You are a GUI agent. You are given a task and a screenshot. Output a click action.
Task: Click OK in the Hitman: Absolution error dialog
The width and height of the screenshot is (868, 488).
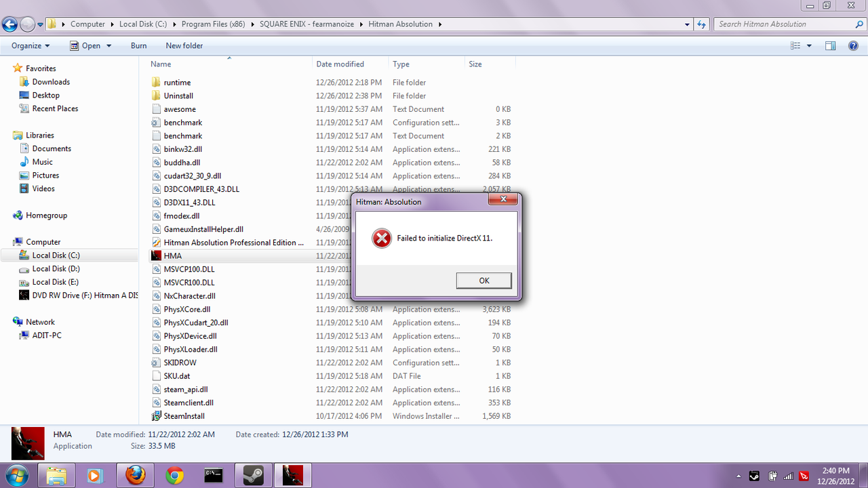pyautogui.click(x=484, y=281)
